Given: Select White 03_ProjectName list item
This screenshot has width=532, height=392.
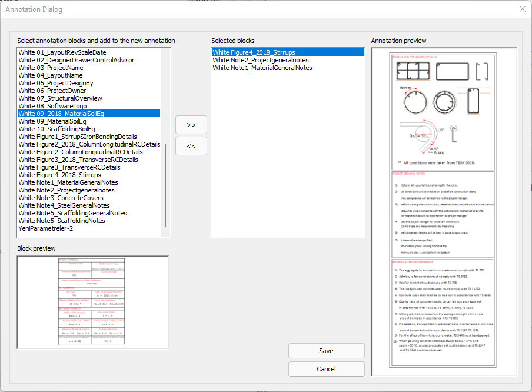Looking at the screenshot, I should [51, 68].
